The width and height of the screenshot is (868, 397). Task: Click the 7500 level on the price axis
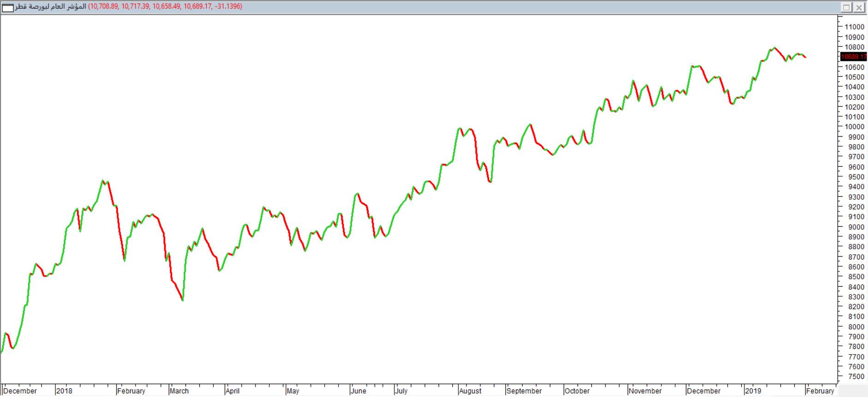point(856,377)
